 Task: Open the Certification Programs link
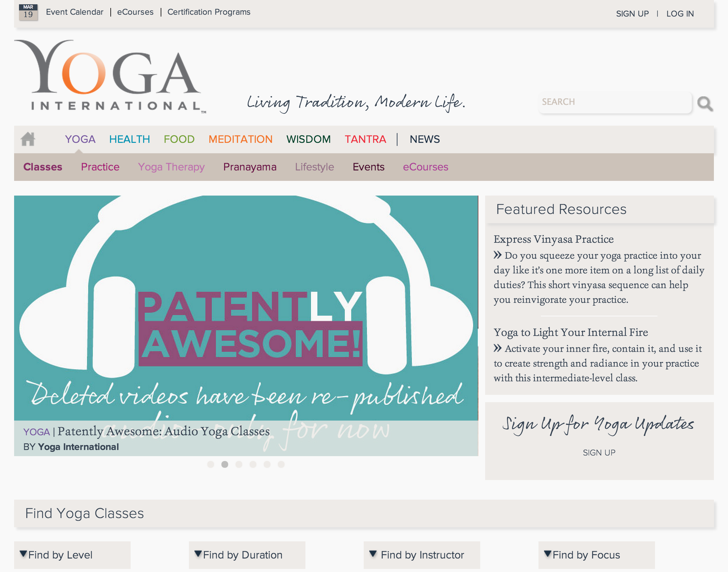coord(209,12)
